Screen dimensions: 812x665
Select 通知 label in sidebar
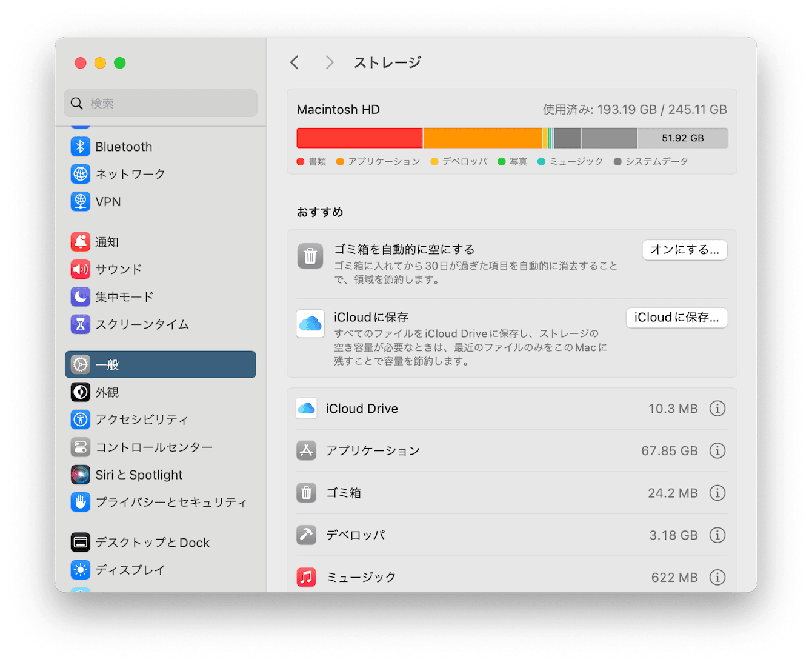coord(107,242)
